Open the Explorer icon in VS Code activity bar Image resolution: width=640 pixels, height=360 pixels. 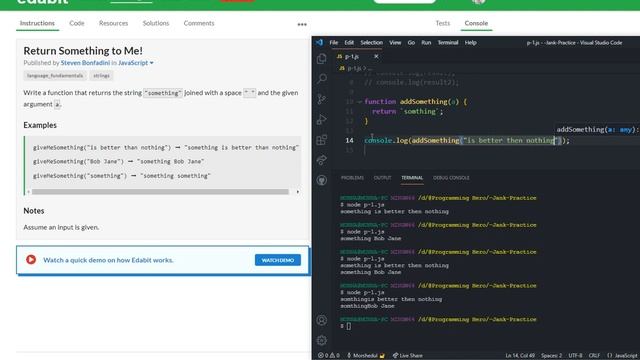point(322,59)
